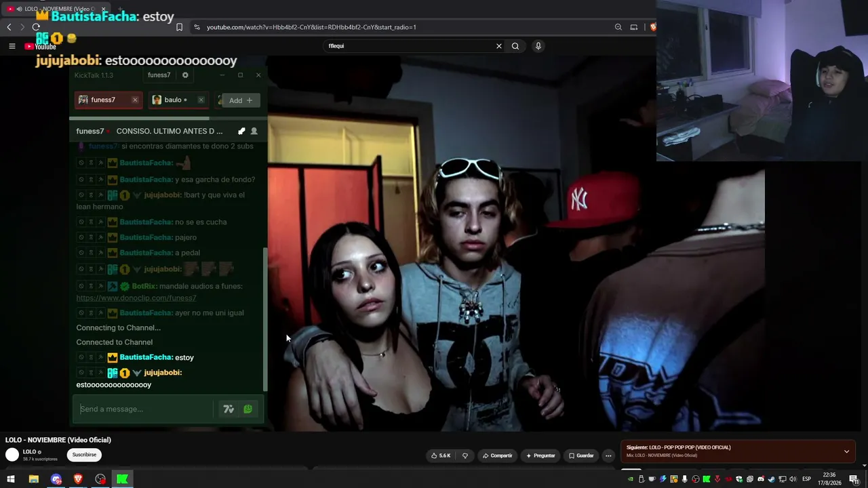Open OBS Studio from taskbar

pos(100,479)
